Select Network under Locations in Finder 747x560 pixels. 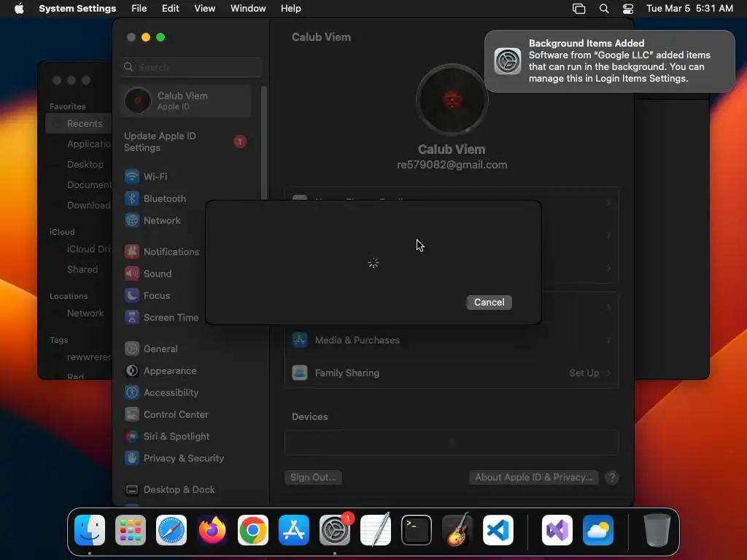(x=79, y=314)
